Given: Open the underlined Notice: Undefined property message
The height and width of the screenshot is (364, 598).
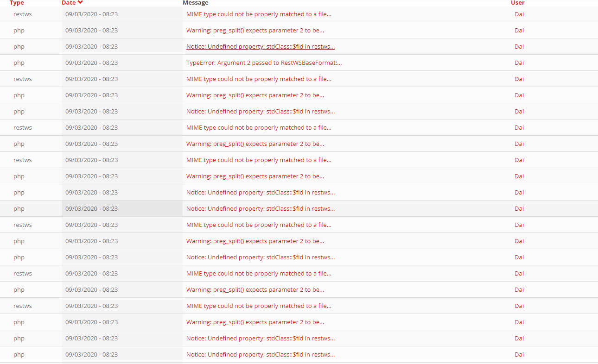Looking at the screenshot, I should point(261,46).
